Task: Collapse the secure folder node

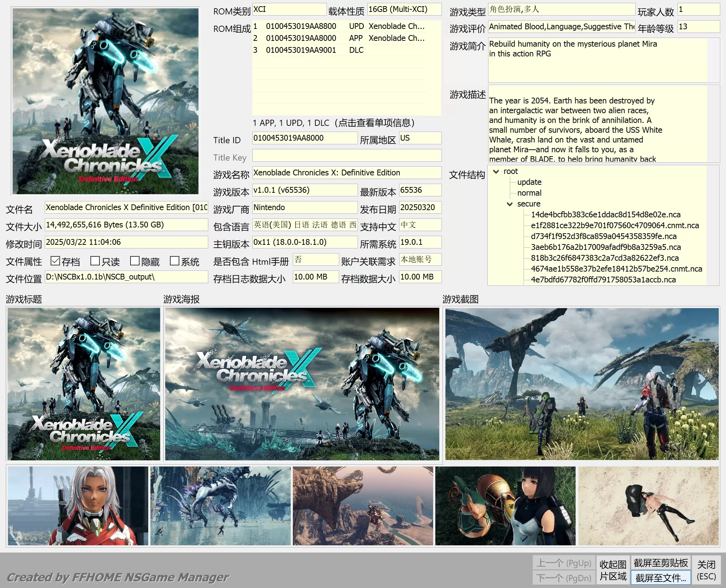Action: point(510,204)
